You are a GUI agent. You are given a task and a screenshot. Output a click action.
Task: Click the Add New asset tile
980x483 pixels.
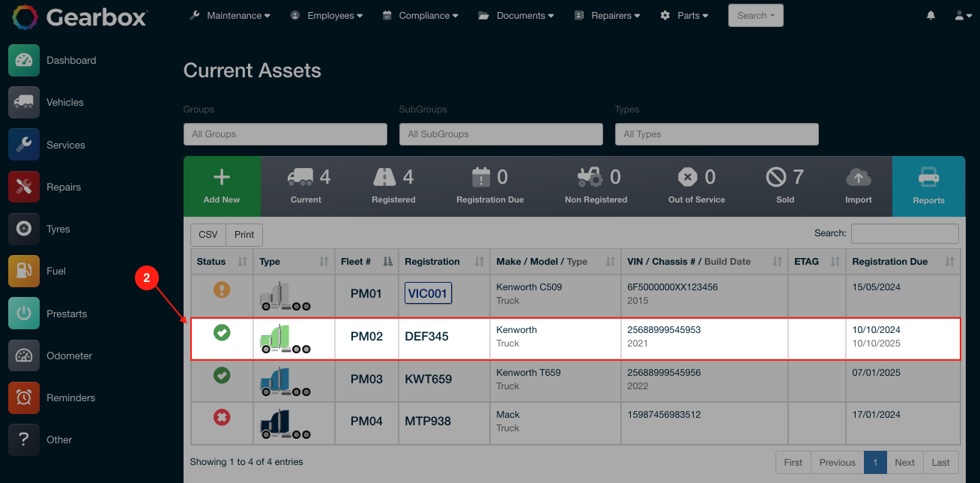(x=222, y=186)
